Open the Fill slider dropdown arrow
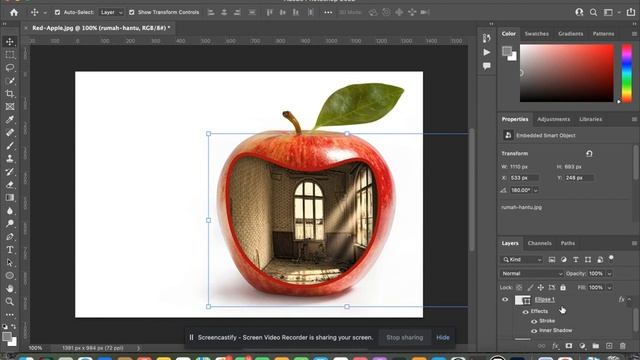640x360 pixels. (x=609, y=288)
